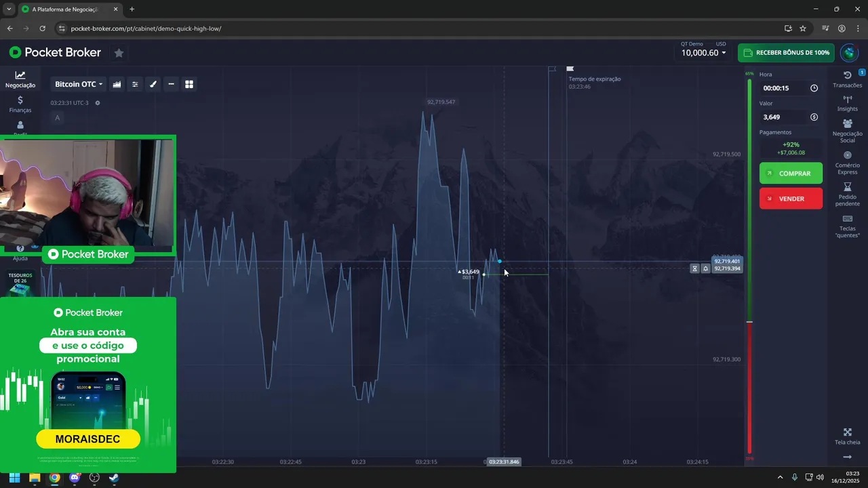Click the hourglass icon on price line
The height and width of the screenshot is (488, 868).
point(694,268)
